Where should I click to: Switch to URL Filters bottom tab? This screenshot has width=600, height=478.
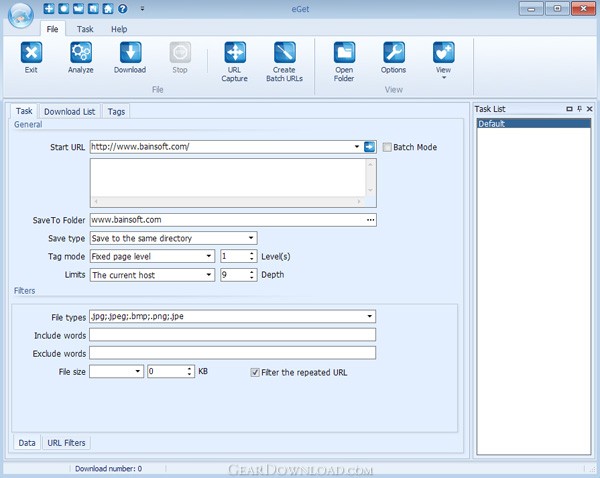[67, 442]
